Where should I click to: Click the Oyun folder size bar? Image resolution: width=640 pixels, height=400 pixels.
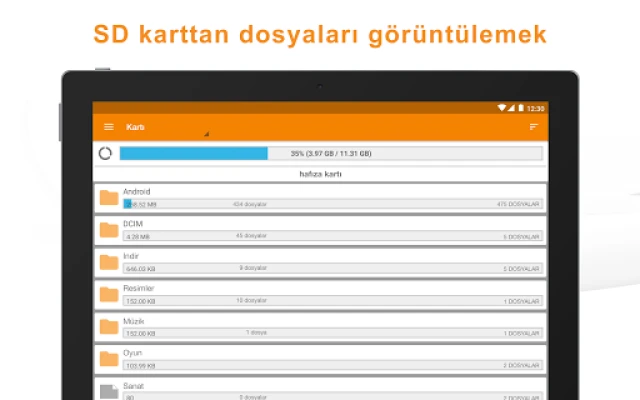click(x=331, y=365)
